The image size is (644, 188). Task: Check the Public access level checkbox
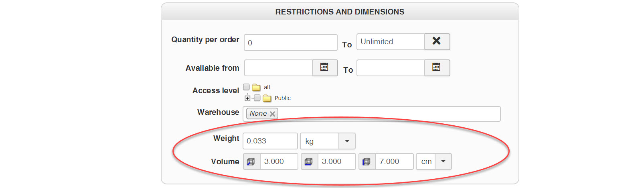click(257, 98)
